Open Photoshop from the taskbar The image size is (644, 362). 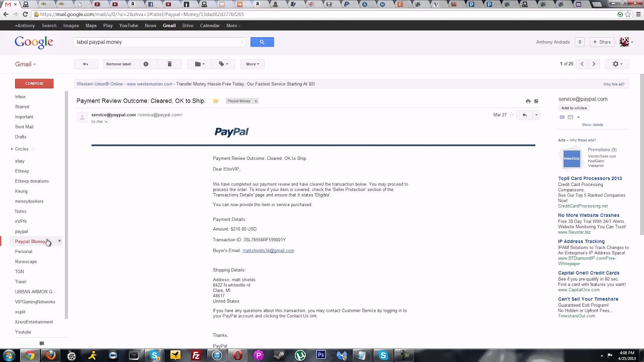coord(320,355)
